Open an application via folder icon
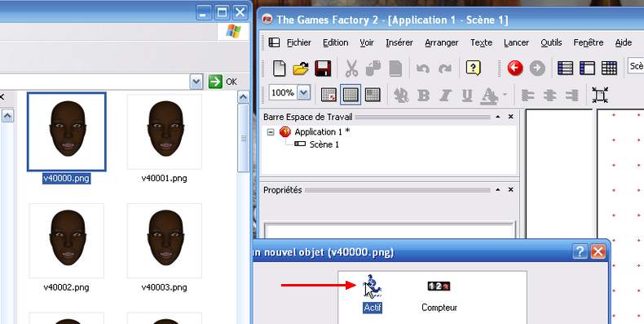Image resolution: width=644 pixels, height=324 pixels. pos(301,69)
